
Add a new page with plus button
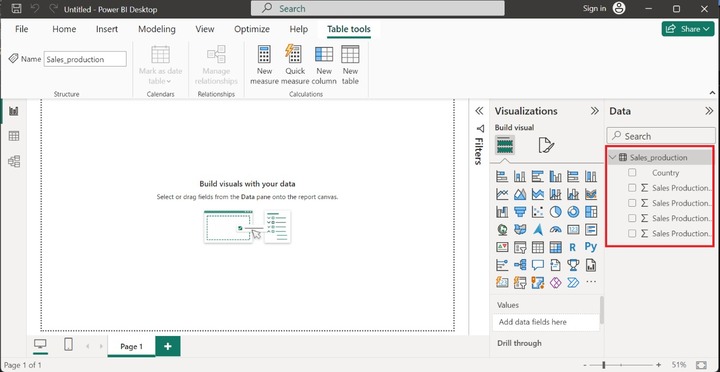[168, 346]
